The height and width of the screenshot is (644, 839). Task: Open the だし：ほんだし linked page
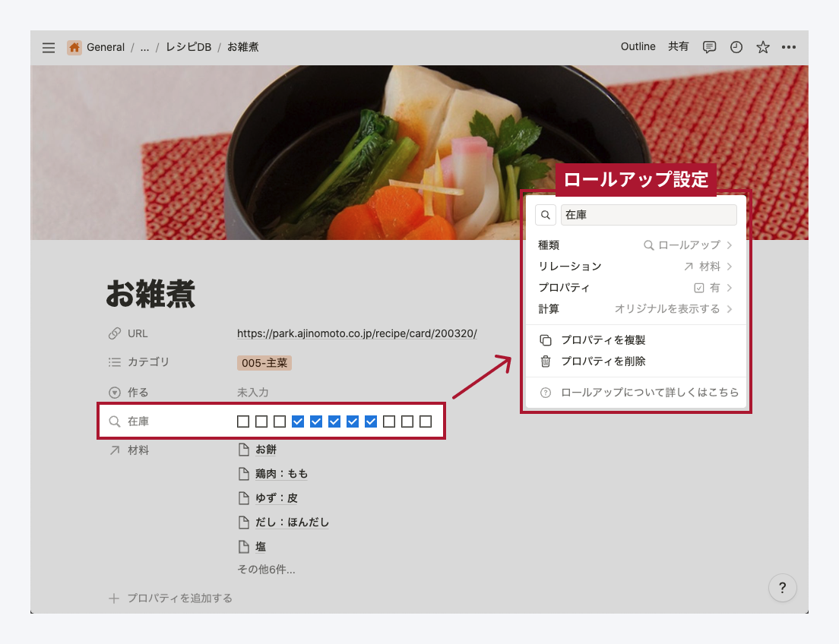point(292,522)
